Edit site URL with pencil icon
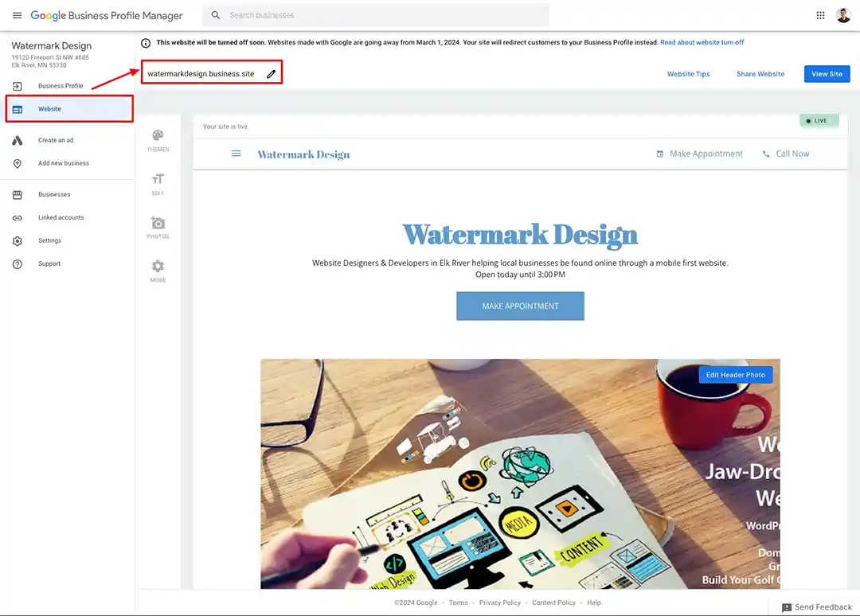The height and width of the screenshot is (616, 860). pyautogui.click(x=271, y=74)
